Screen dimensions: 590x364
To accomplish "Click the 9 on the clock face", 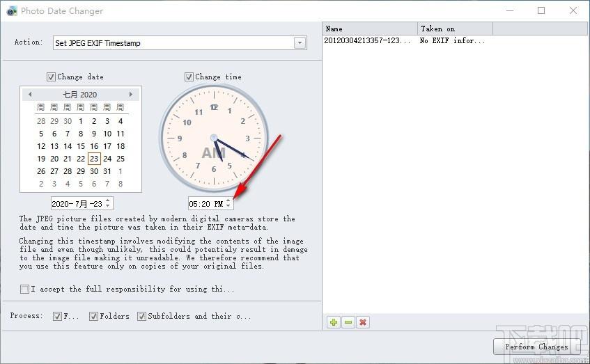I will coord(180,139).
